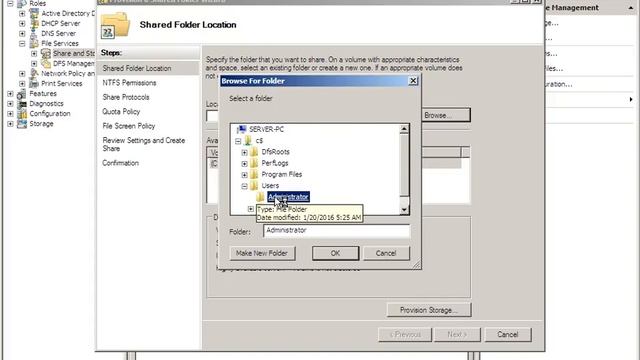
Task: Click the PerfLogs folder icon
Action: pos(254,163)
